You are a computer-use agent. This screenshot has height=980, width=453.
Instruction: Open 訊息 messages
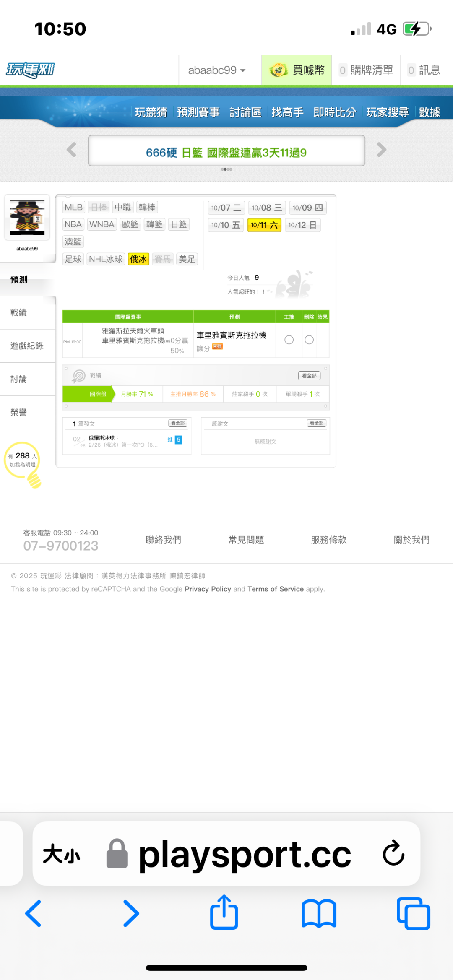tap(424, 70)
